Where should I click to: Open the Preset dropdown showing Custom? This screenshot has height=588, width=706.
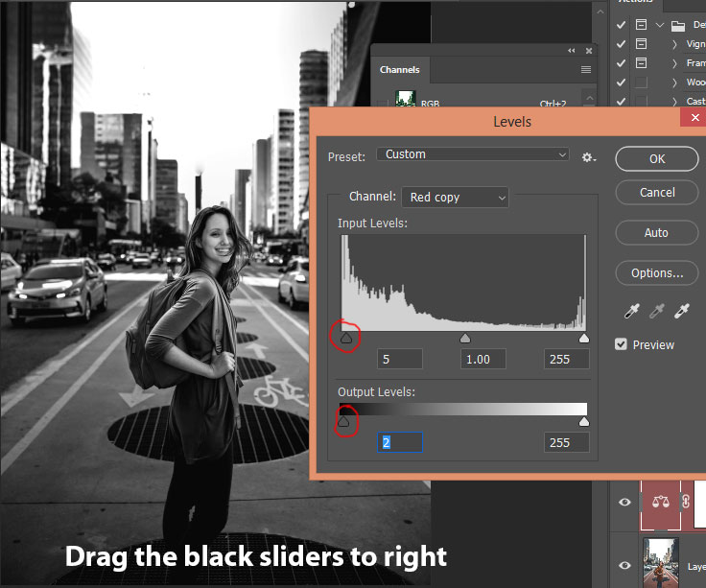[472, 154]
